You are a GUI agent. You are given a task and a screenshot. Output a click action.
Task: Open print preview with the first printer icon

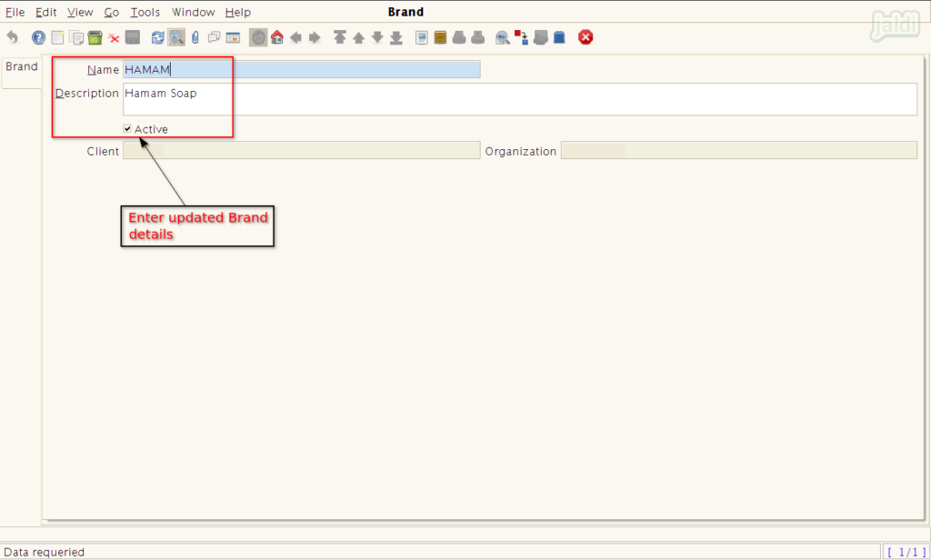click(x=459, y=37)
